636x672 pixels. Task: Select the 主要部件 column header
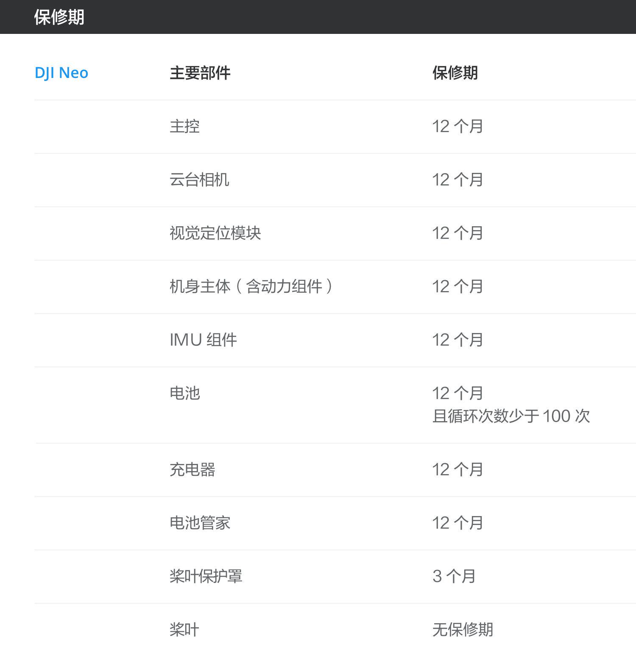[200, 73]
